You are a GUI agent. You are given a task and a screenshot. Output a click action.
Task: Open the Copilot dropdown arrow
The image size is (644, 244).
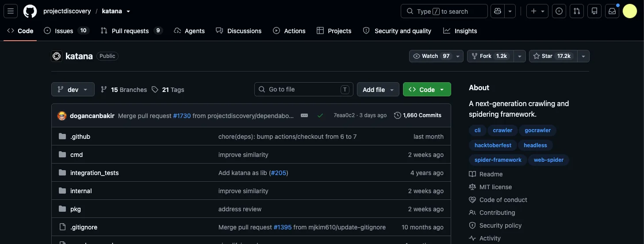point(510,11)
